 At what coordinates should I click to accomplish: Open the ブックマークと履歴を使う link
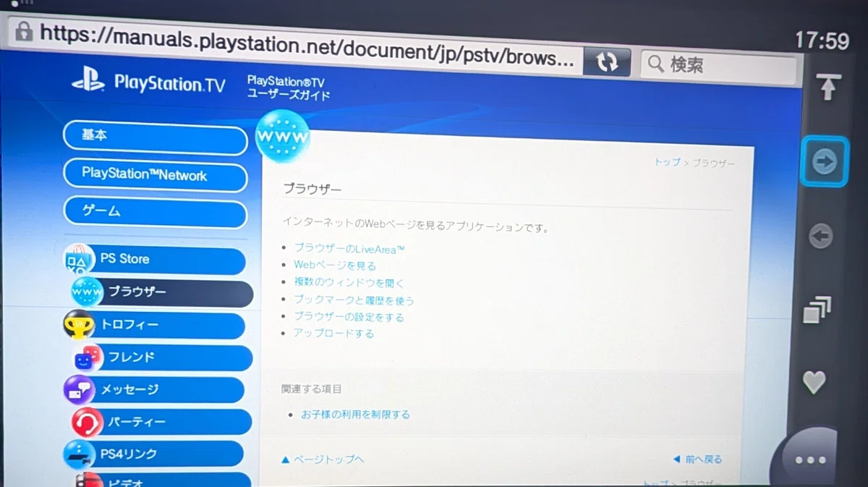[354, 300]
